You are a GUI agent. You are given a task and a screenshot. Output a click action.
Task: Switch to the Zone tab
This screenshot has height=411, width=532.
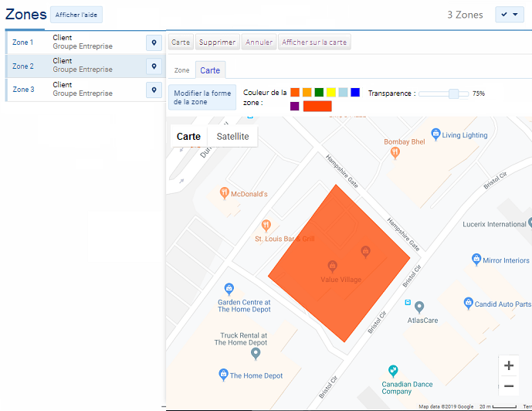click(182, 70)
